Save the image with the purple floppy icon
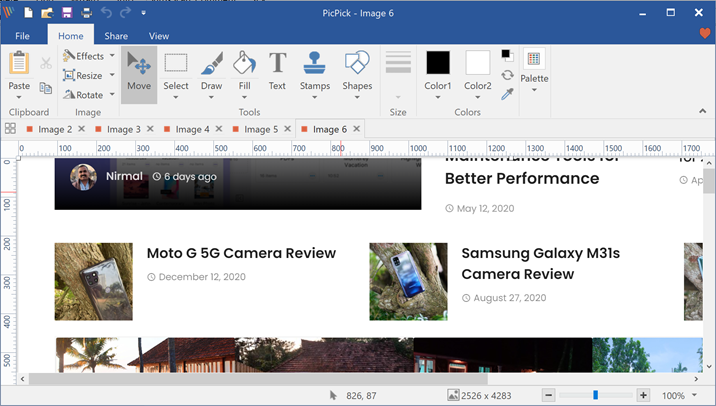The height and width of the screenshot is (406, 716). [67, 13]
